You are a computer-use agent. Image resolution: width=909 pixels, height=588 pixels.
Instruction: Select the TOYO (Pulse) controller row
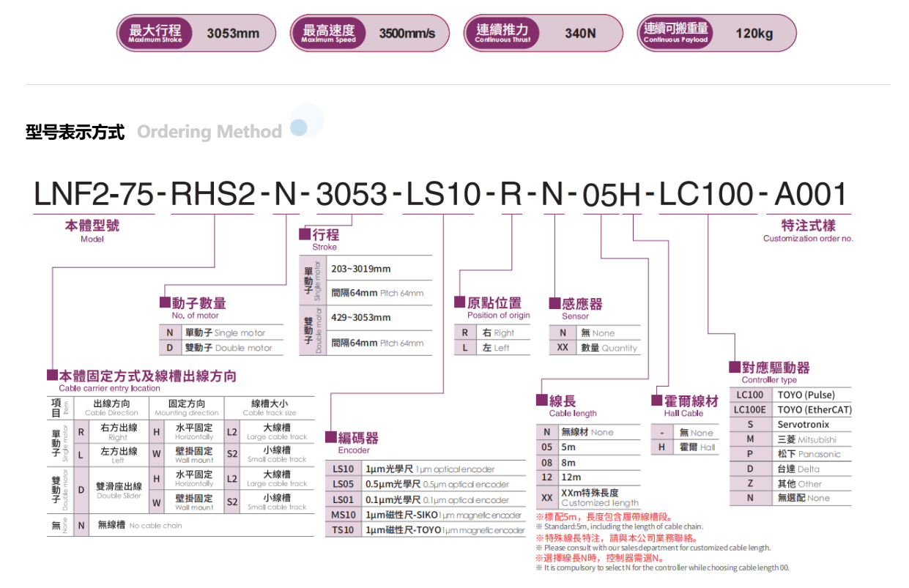click(x=791, y=395)
